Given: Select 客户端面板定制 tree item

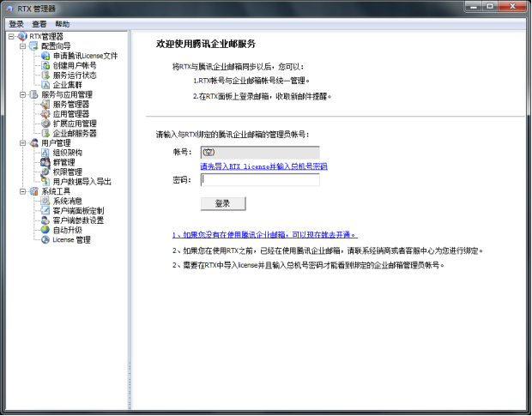Looking at the screenshot, I should (x=78, y=210).
